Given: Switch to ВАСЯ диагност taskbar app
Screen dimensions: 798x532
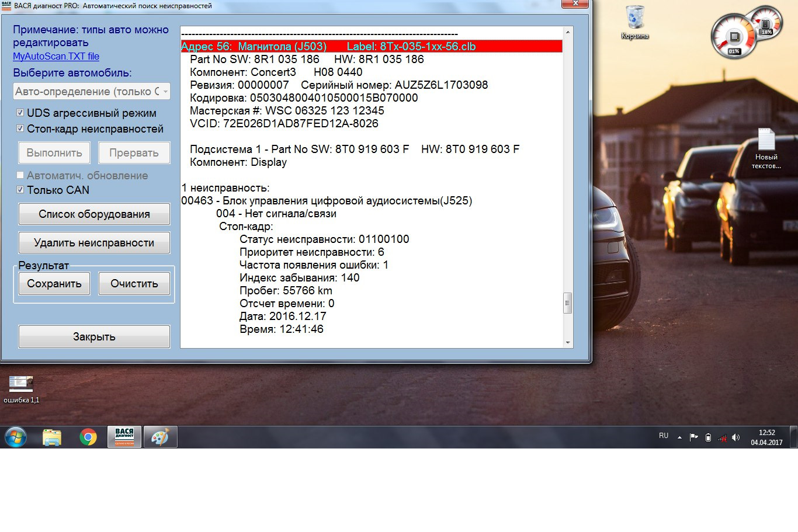Looking at the screenshot, I should [x=124, y=437].
